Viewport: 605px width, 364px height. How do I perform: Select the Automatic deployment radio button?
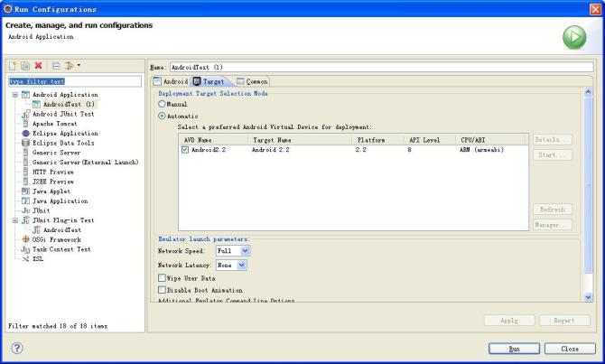[x=162, y=116]
